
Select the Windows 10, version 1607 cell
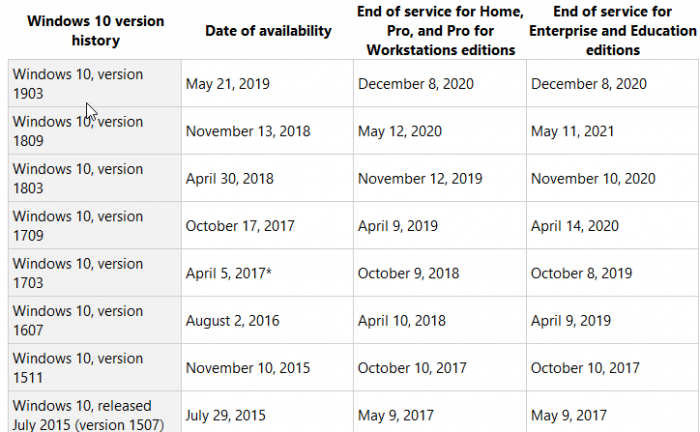coord(78,320)
